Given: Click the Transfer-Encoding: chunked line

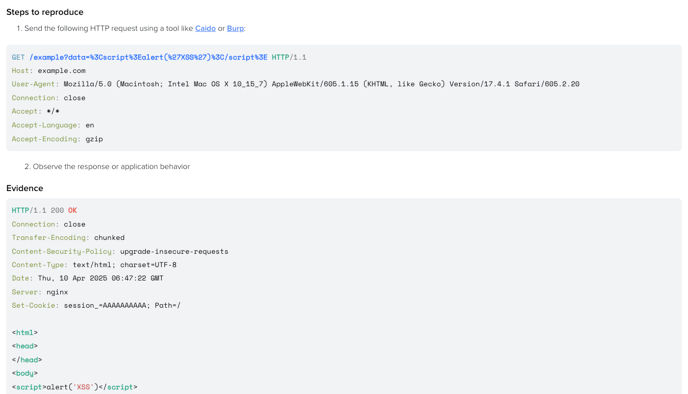Looking at the screenshot, I should (x=68, y=237).
